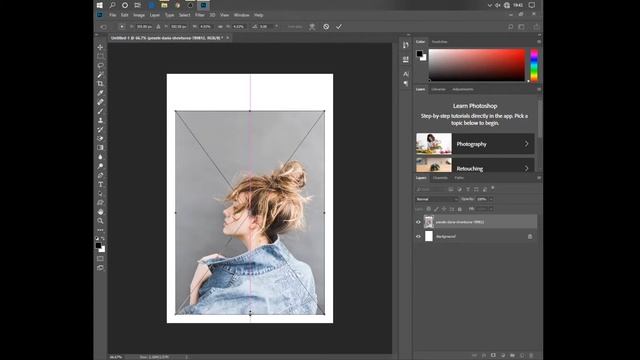Open the Search icon at top right
The image size is (640, 360).
[x=510, y=27]
